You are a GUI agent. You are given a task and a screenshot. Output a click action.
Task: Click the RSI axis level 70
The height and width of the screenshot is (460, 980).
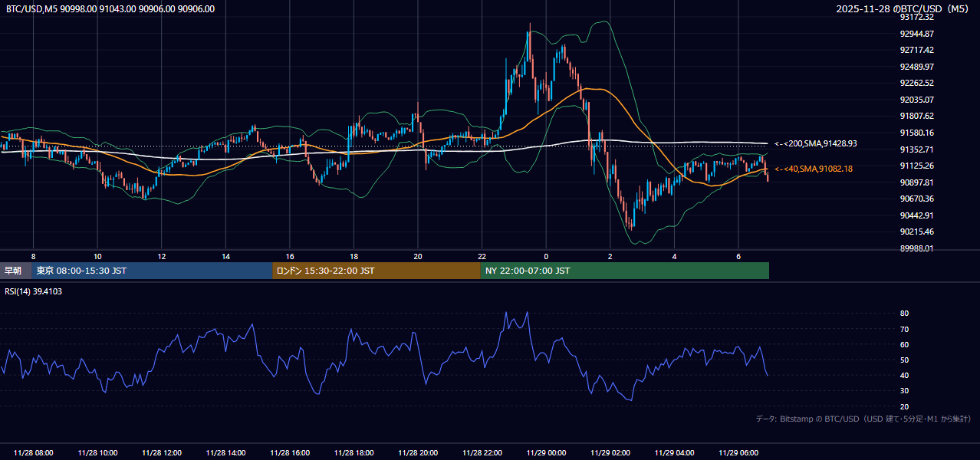coord(905,329)
